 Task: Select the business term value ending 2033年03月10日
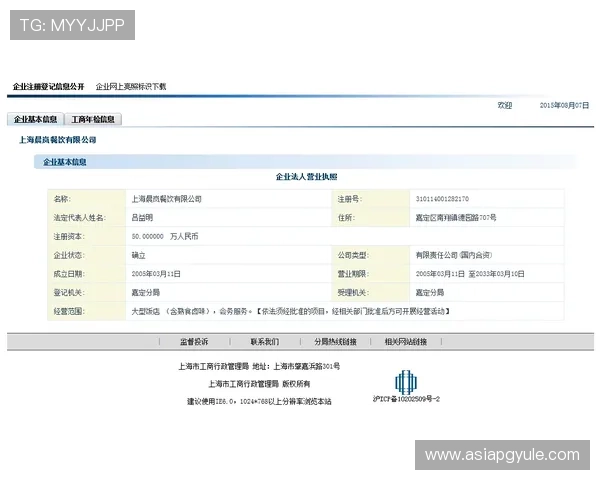(x=470, y=274)
